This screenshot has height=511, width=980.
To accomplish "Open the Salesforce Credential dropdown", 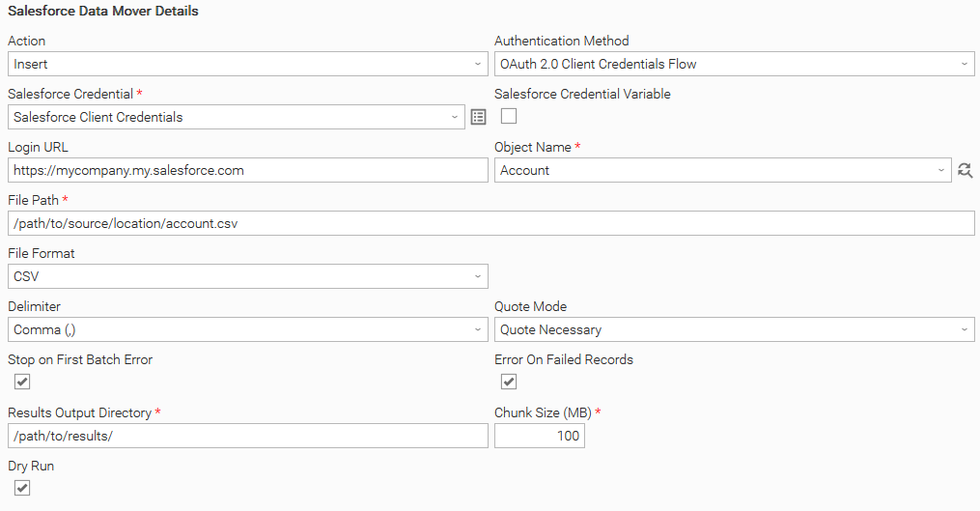I will pos(237,117).
